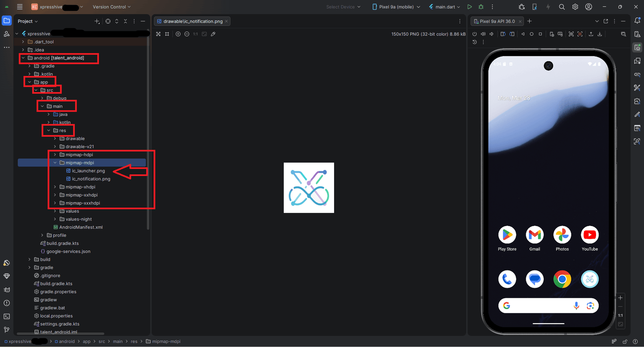
Task: Open the main hamburger menu
Action: (20, 7)
